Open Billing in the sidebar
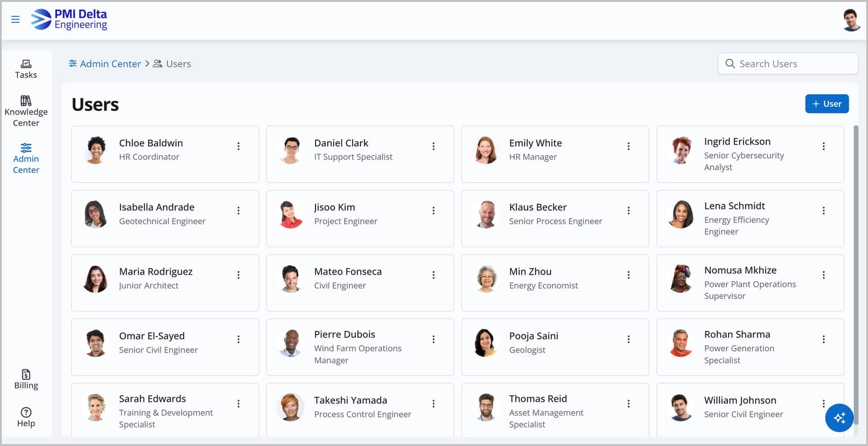 [26, 379]
